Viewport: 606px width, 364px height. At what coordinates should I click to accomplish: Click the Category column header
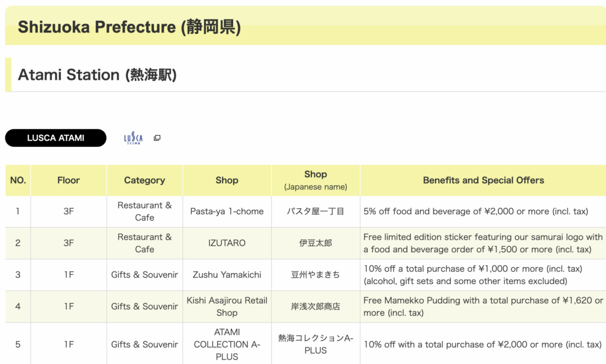click(144, 181)
